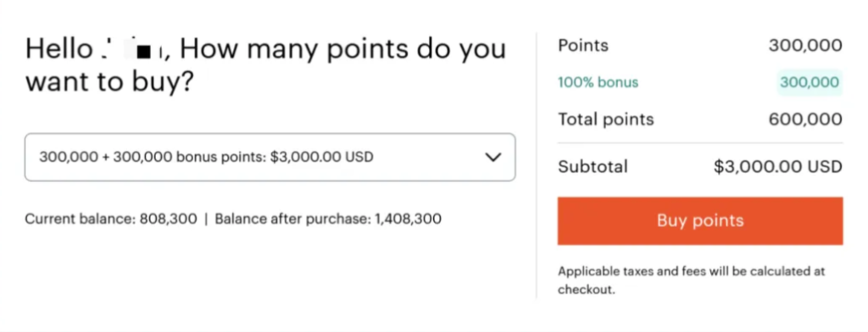Select the 300,000 value in Points row
This screenshot has height=332, width=868.
pos(805,46)
